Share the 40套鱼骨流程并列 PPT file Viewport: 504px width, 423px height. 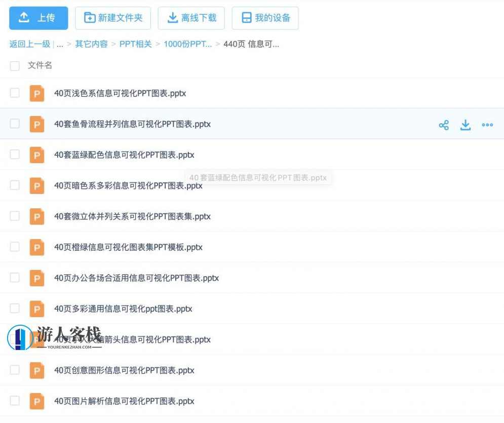point(444,125)
